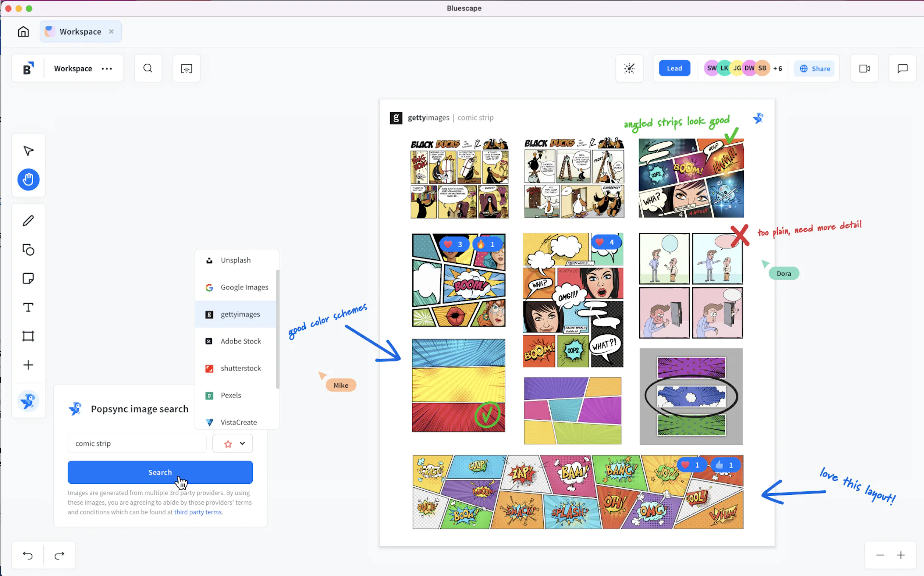Click the Comment icon in workspace toolbar

coord(903,68)
